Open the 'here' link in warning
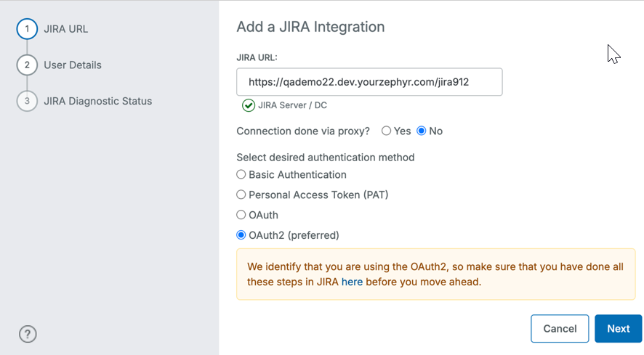Viewport: 644px width, 355px height. [352, 282]
